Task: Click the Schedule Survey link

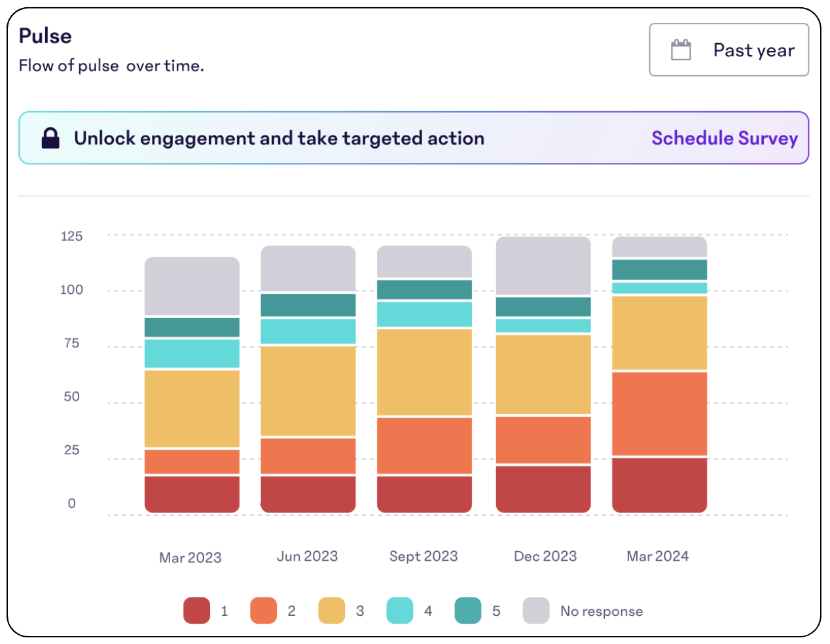Action: click(x=725, y=138)
